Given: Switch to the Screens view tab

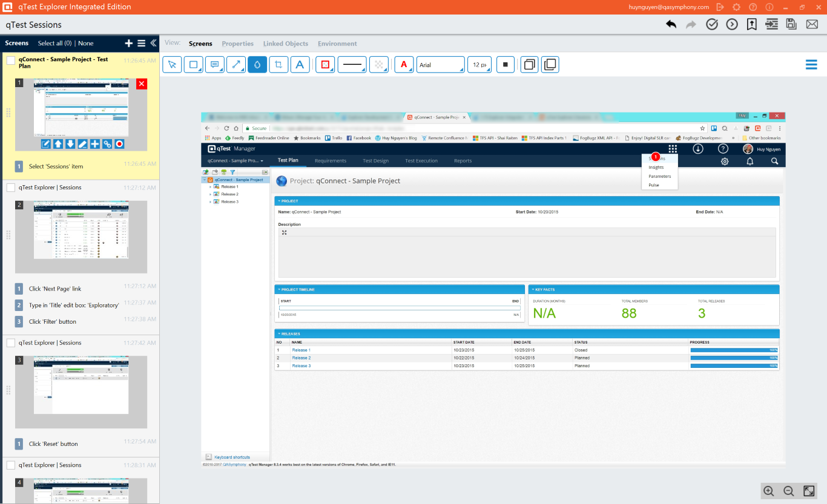Looking at the screenshot, I should pos(200,44).
